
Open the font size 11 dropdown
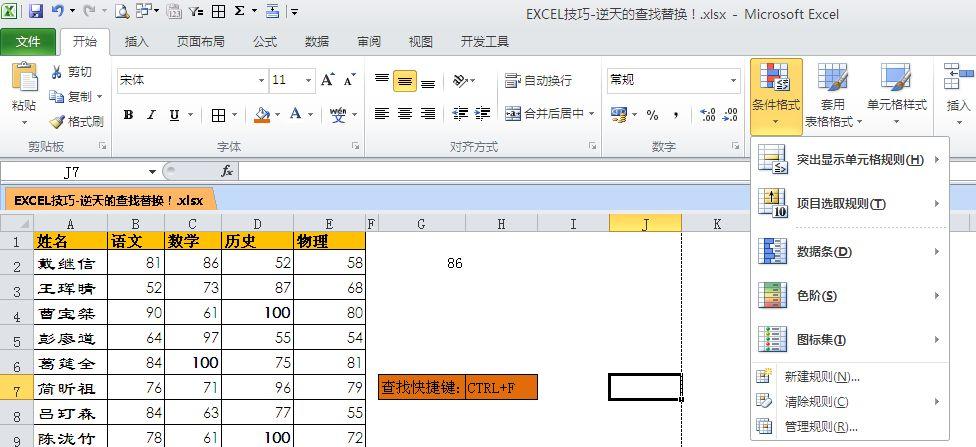pyautogui.click(x=308, y=80)
